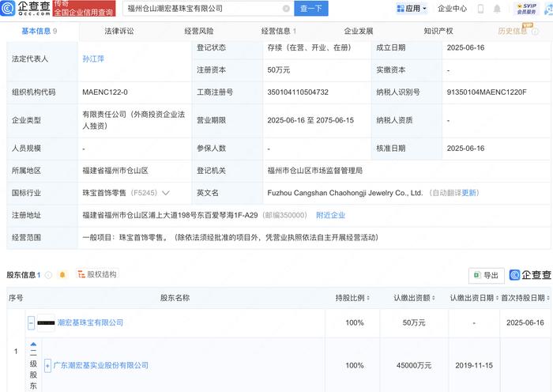553x392 pixels.
Task: Switch to 经营信息 tab
Action: (279, 31)
